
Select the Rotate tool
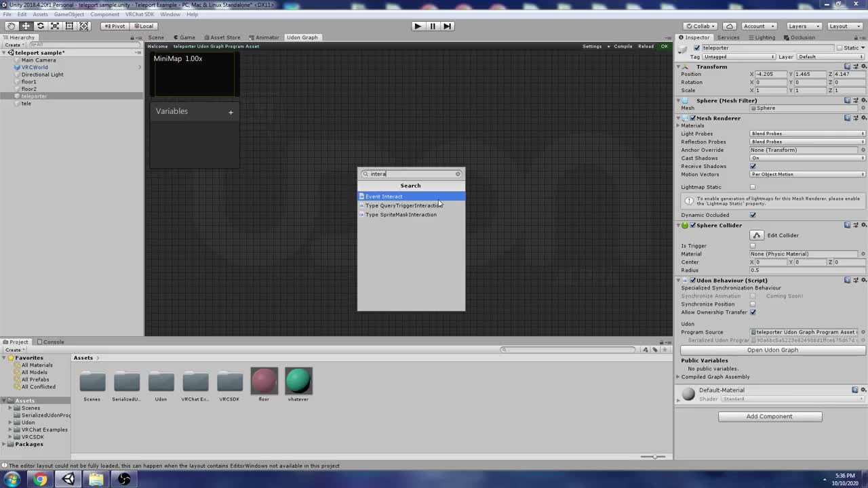[39, 26]
